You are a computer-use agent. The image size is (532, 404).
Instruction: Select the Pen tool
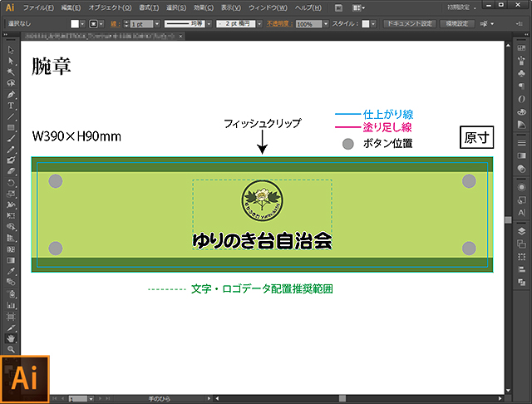coord(11,94)
